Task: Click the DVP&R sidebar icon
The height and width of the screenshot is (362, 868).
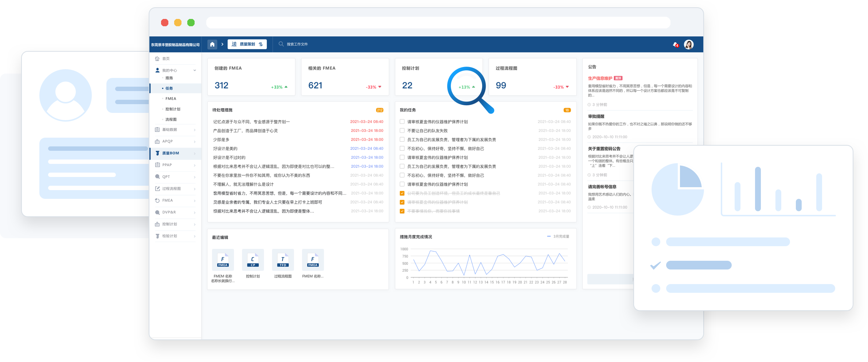Action: point(157,212)
